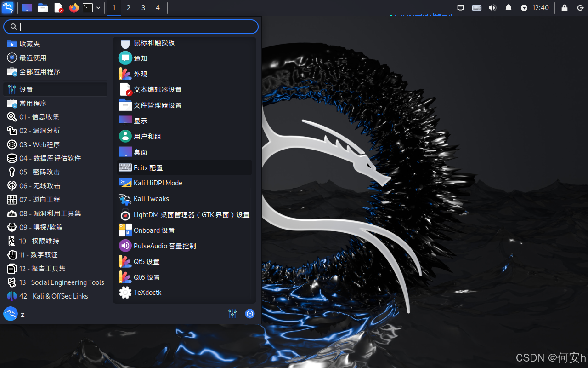The width and height of the screenshot is (588, 368).
Task: Switch to workspace 3
Action: 143,8
